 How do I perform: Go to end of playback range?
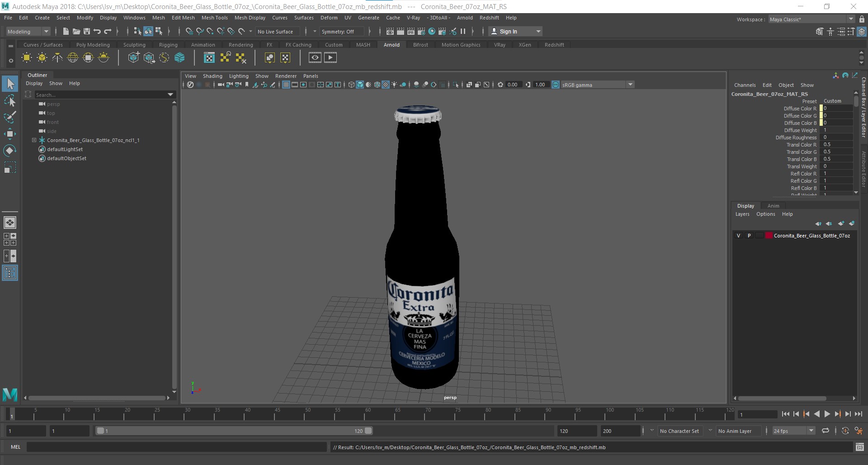858,414
